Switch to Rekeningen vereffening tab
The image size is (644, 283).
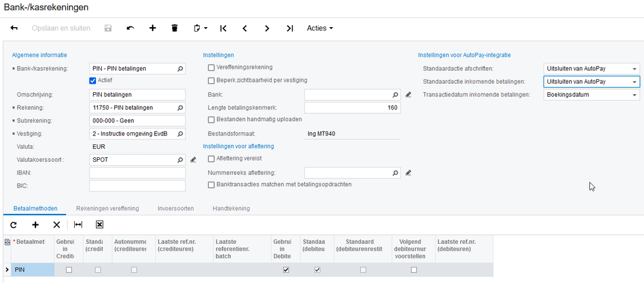point(108,208)
